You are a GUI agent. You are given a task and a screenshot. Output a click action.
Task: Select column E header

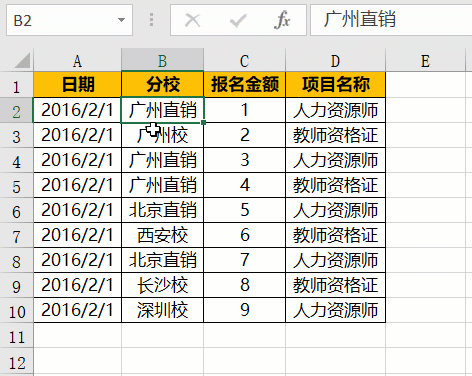[425, 61]
